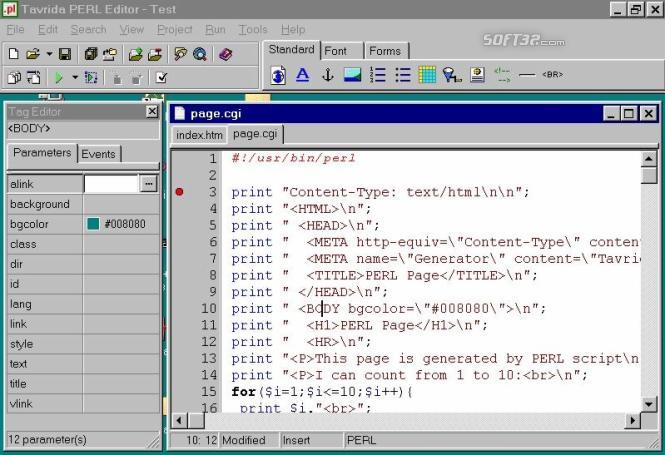Create a new file with the blank page icon
Screen dimensions: 665x455
pyautogui.click(x=14, y=54)
